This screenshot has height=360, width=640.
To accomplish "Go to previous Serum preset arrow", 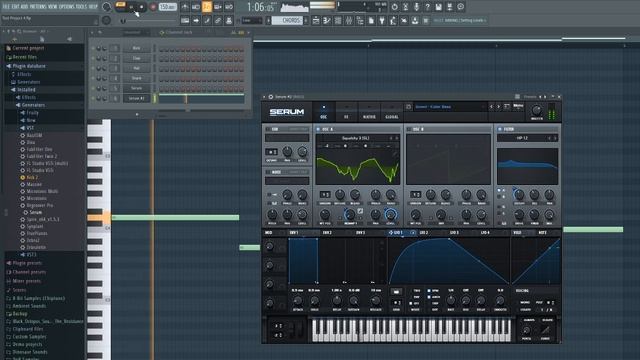I will tap(491, 107).
